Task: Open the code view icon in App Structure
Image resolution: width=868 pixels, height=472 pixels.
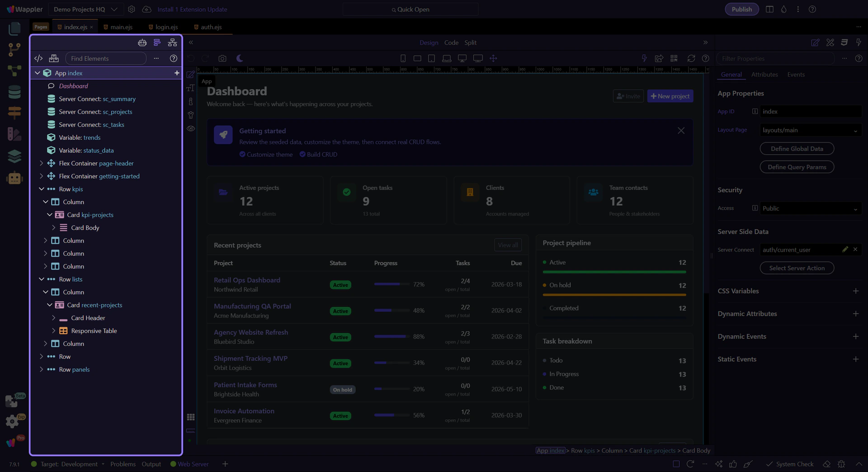Action: tap(38, 58)
